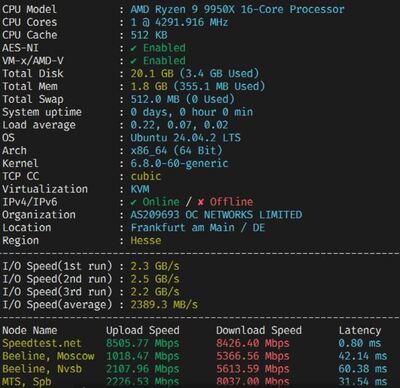
Task: Click the IPv4 Online status text
Action: click(161, 202)
